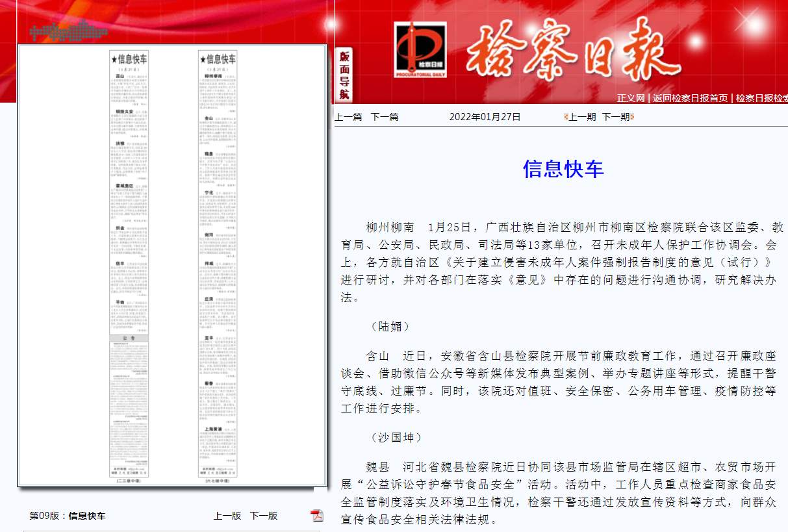The height and width of the screenshot is (532, 788).
Task: Switch to next page with 下一版
Action: tap(264, 516)
